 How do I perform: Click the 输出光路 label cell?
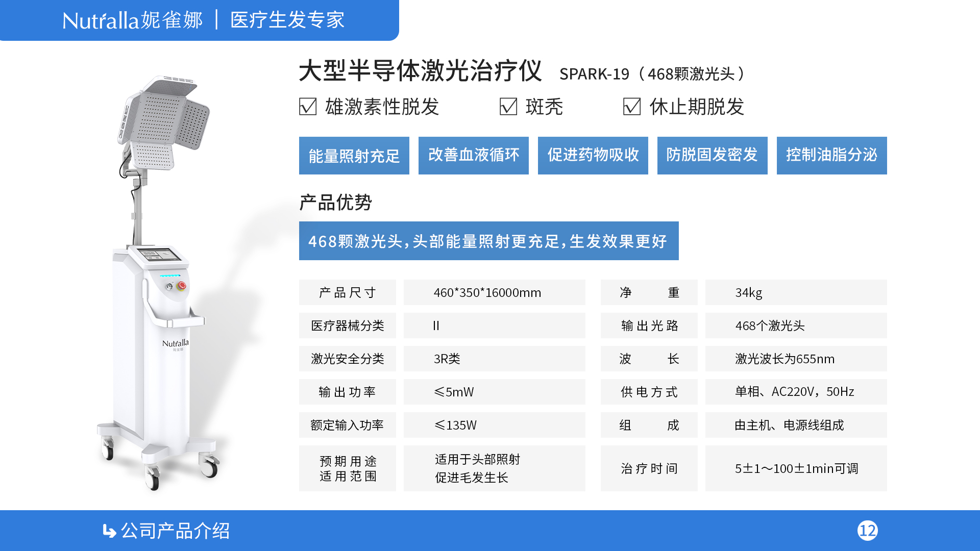point(649,325)
